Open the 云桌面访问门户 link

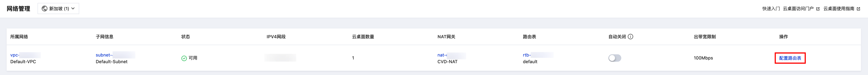pos(797,9)
